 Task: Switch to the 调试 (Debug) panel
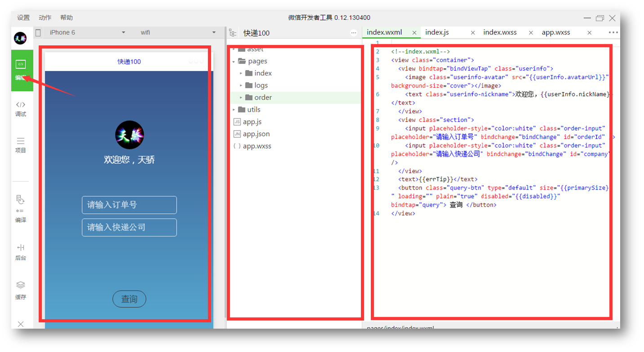(x=21, y=109)
